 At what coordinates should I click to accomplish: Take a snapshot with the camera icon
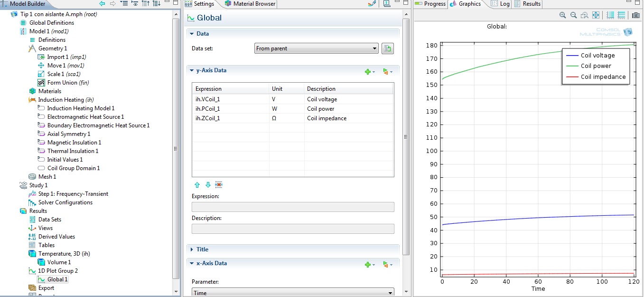(636, 15)
